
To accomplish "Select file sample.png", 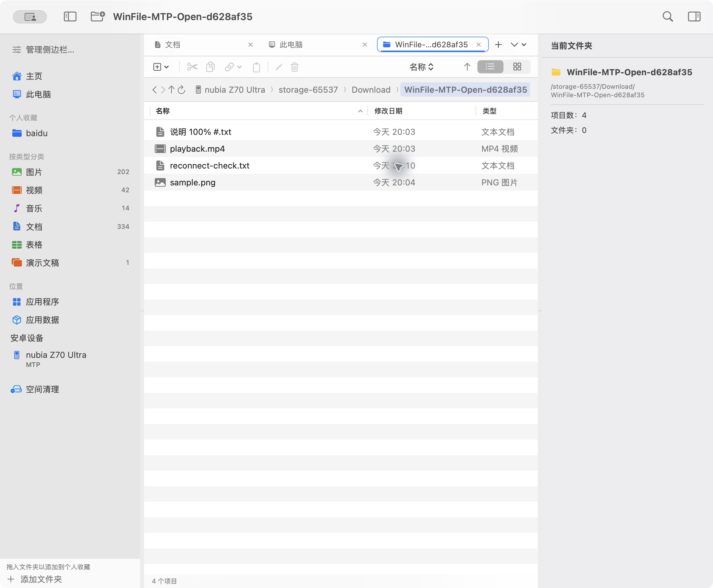I will tap(341, 182).
